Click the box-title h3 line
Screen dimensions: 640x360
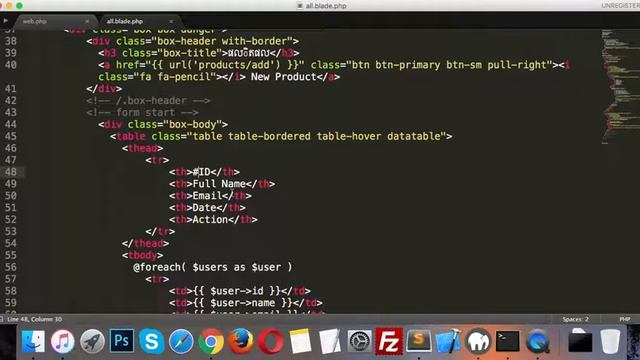199,53
